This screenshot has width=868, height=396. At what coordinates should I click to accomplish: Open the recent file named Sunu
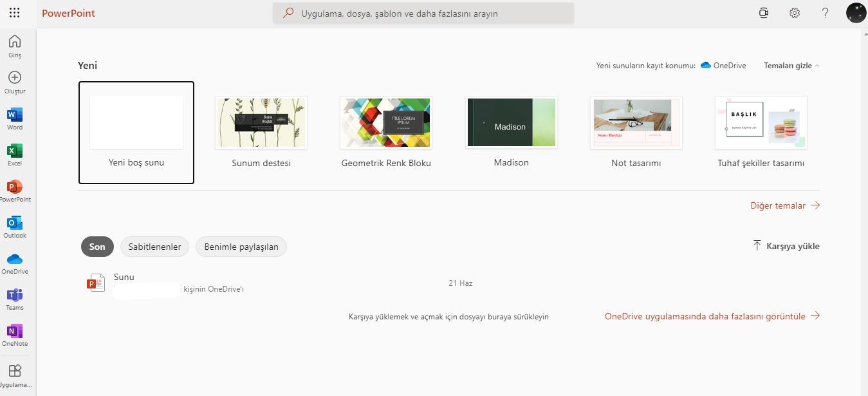pyautogui.click(x=124, y=277)
